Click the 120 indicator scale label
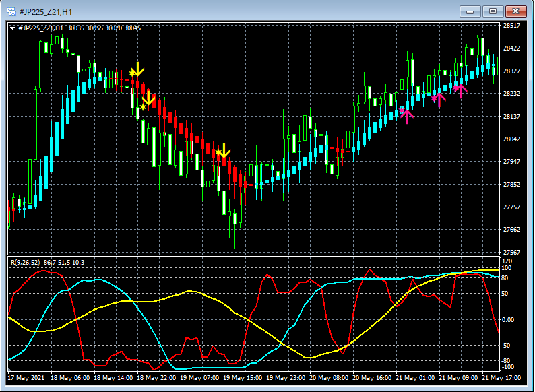The height and width of the screenshot is (392, 535). pos(506,261)
